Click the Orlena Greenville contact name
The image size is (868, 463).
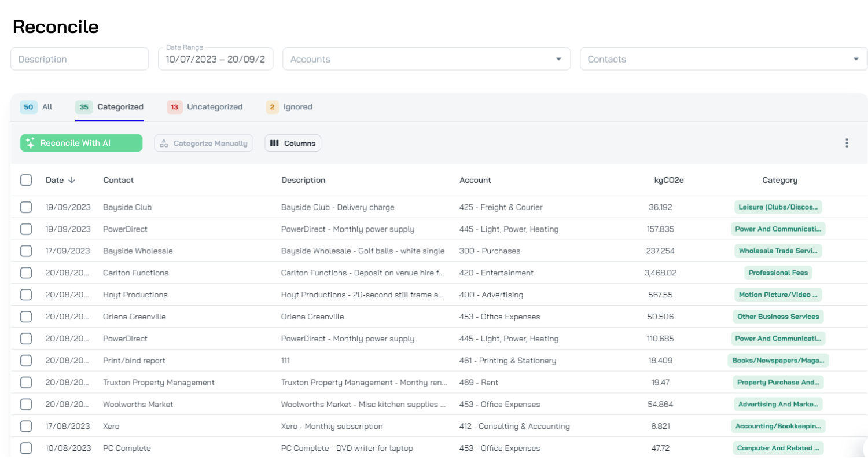[x=134, y=317]
